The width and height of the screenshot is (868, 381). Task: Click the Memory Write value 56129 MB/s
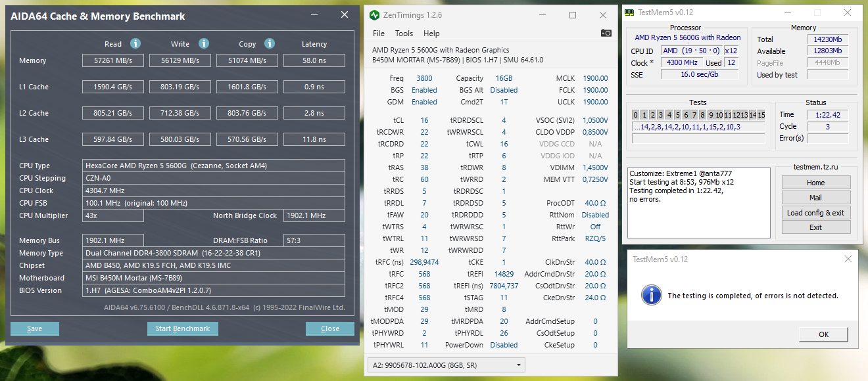click(180, 60)
